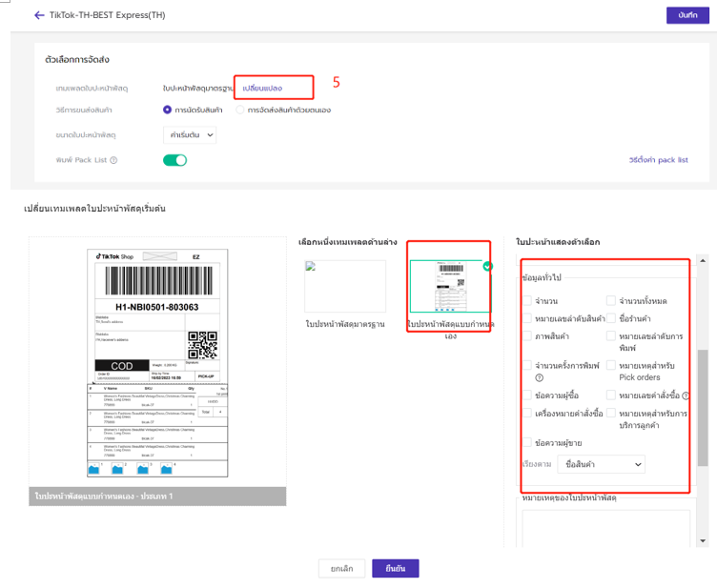Tick the ข้อความผู้ขาย checkbox
717x588 pixels.
527,442
